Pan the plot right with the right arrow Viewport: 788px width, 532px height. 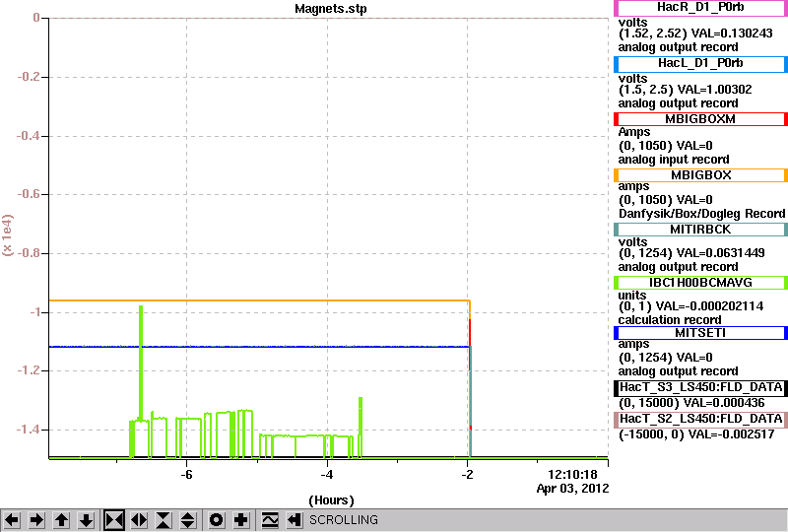(x=36, y=520)
